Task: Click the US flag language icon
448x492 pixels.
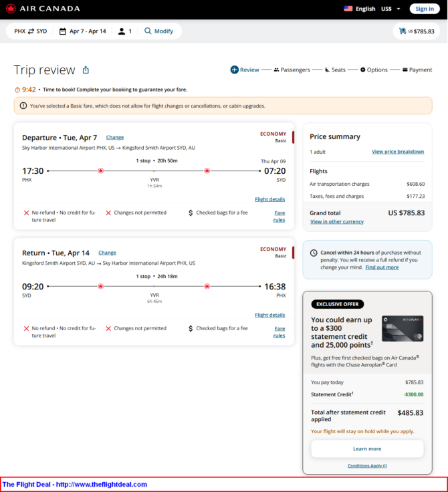Action: pyautogui.click(x=348, y=9)
